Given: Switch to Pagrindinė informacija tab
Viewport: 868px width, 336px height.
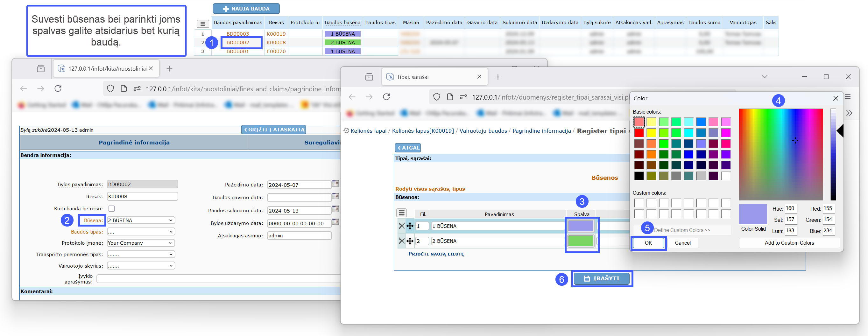Looking at the screenshot, I should [134, 143].
